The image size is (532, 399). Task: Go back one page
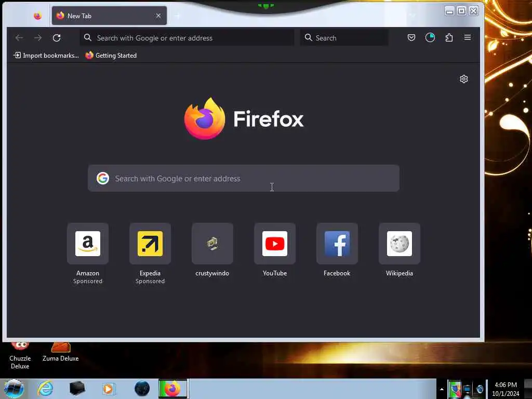point(19,37)
